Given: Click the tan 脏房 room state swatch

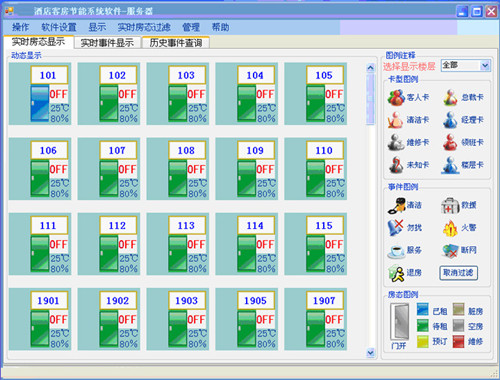Looking at the screenshot, I should coord(459,310).
